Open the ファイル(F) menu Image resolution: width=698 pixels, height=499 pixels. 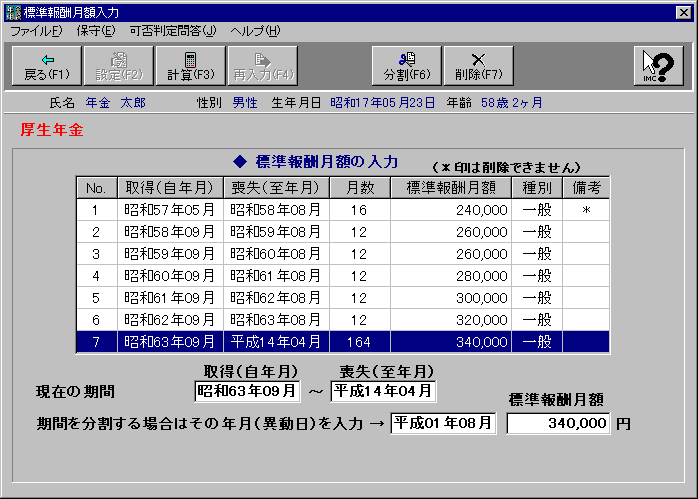(x=36, y=31)
